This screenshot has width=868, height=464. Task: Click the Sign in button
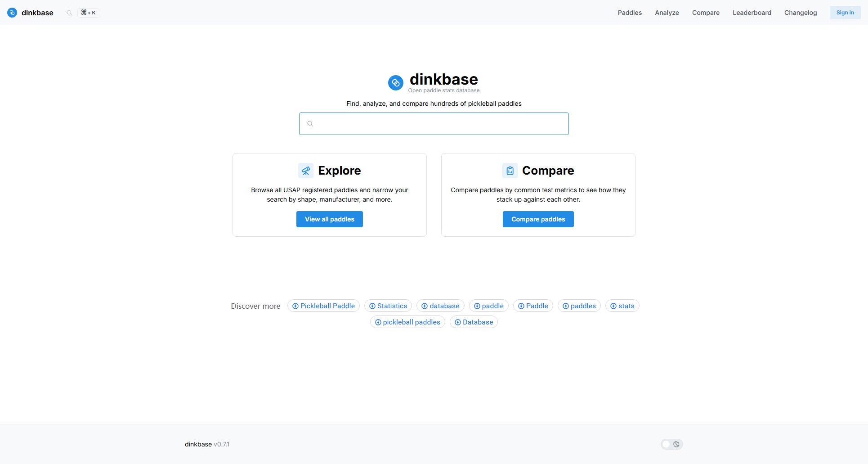845,13
